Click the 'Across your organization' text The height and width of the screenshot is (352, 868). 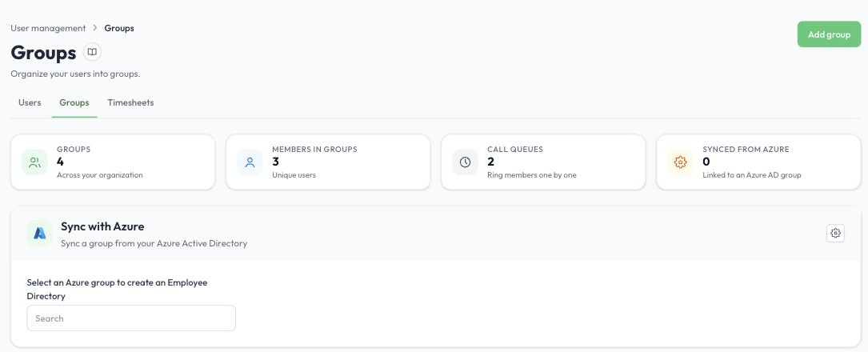point(100,175)
